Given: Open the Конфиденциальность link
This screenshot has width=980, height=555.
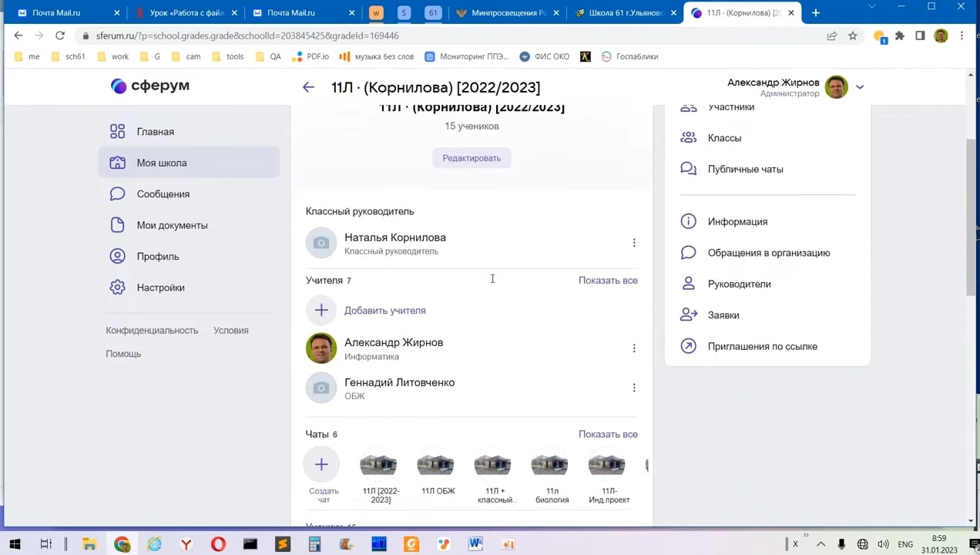Looking at the screenshot, I should click(x=152, y=330).
